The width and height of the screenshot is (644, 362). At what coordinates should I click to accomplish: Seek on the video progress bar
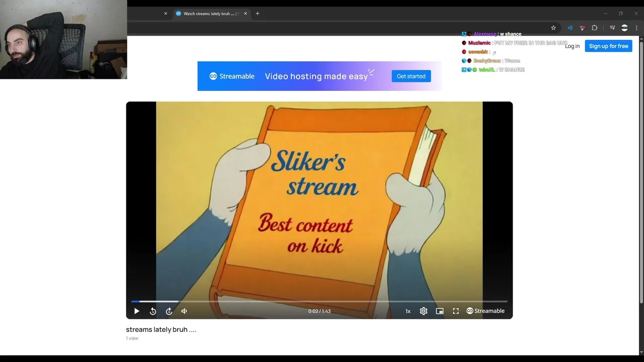[319, 301]
